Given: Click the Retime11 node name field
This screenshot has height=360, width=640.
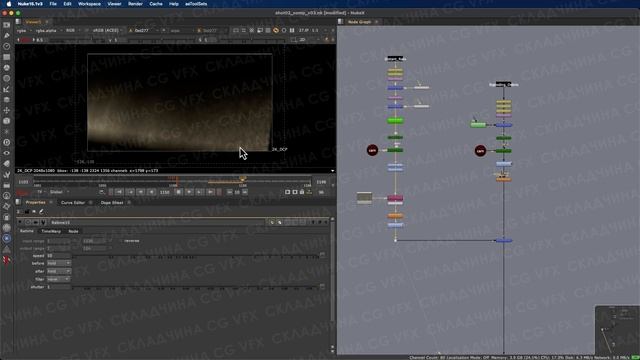Looking at the screenshot, I should [157, 222].
